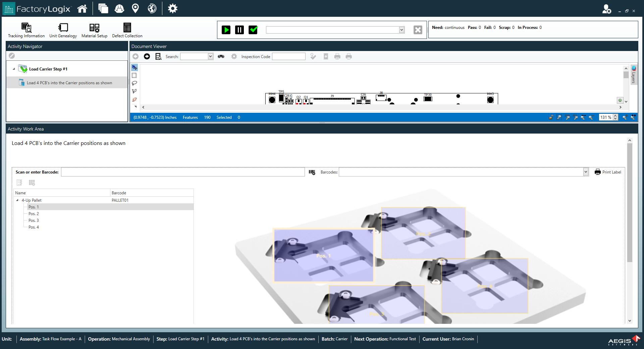Open the Search dropdown in Document Viewer
644x349 pixels.
tap(210, 56)
